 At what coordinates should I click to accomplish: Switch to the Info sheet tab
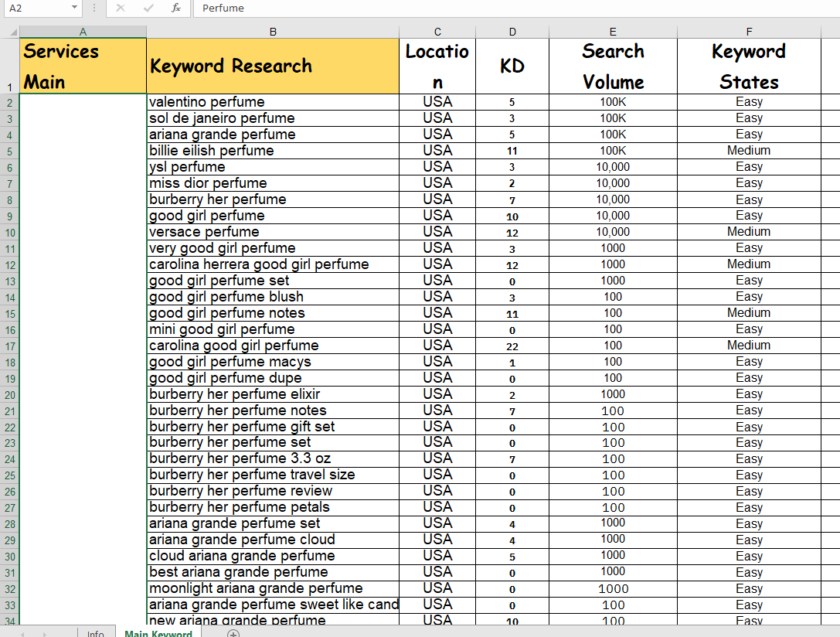click(x=95, y=633)
